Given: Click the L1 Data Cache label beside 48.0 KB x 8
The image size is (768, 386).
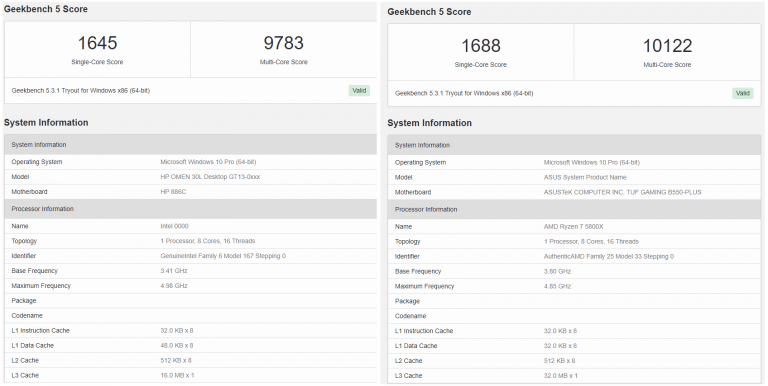Looking at the screenshot, I should pos(32,345).
